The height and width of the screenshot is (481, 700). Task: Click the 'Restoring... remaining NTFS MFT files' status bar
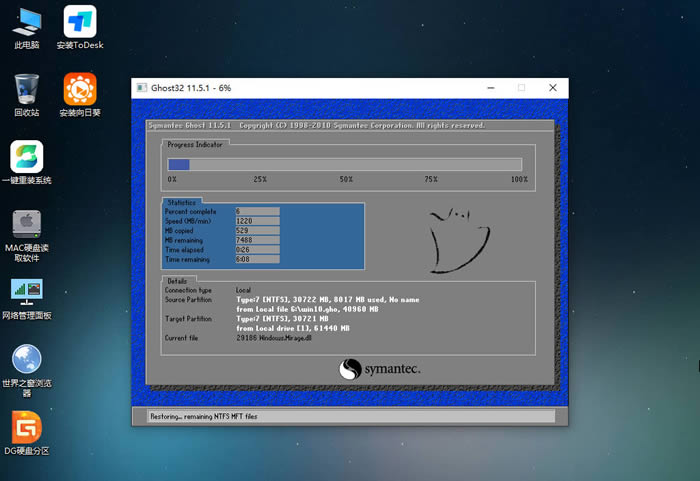(343, 415)
